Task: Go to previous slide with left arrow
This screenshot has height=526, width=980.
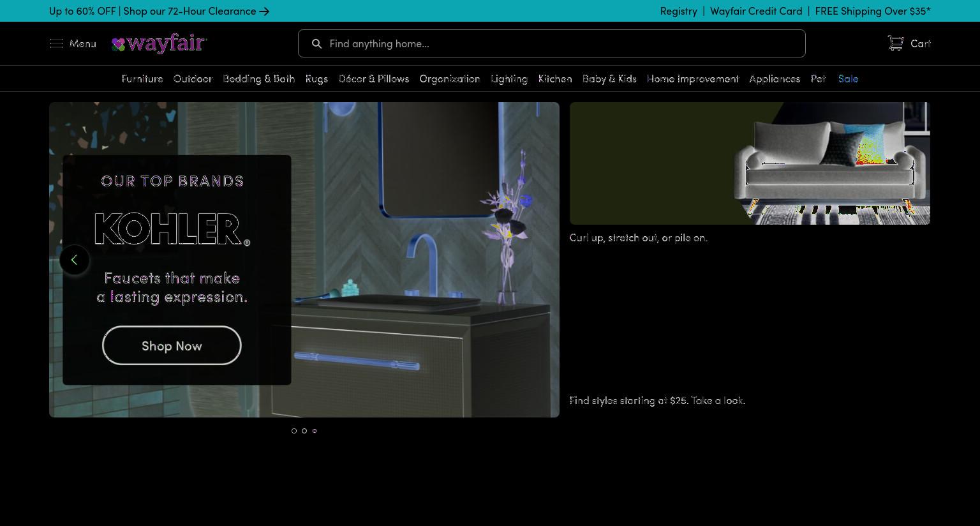Action: (75, 260)
